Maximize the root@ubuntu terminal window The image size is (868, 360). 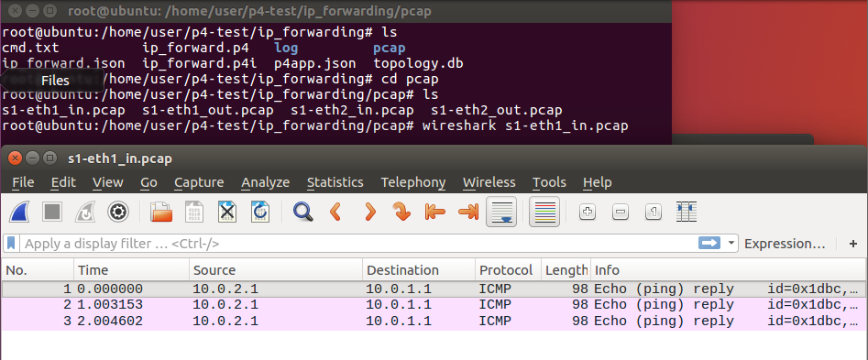tap(49, 10)
